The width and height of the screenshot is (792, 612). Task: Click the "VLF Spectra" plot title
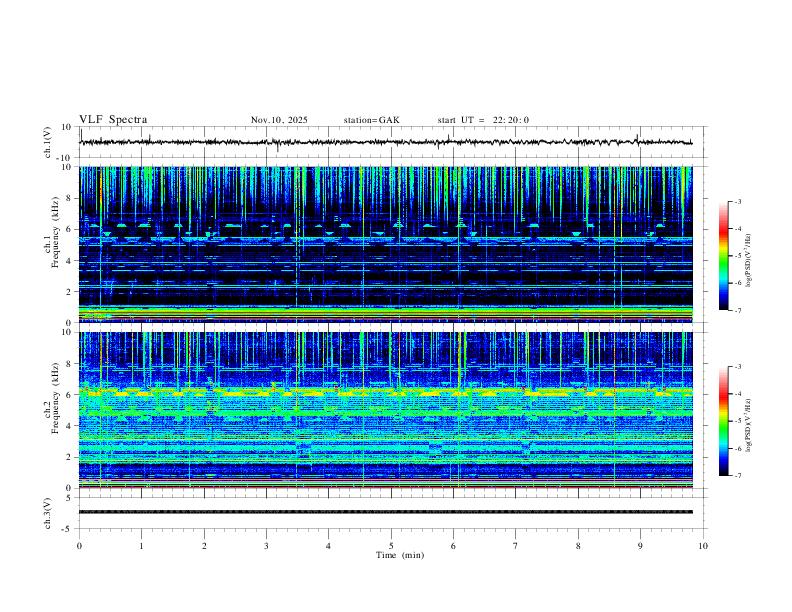click(113, 120)
